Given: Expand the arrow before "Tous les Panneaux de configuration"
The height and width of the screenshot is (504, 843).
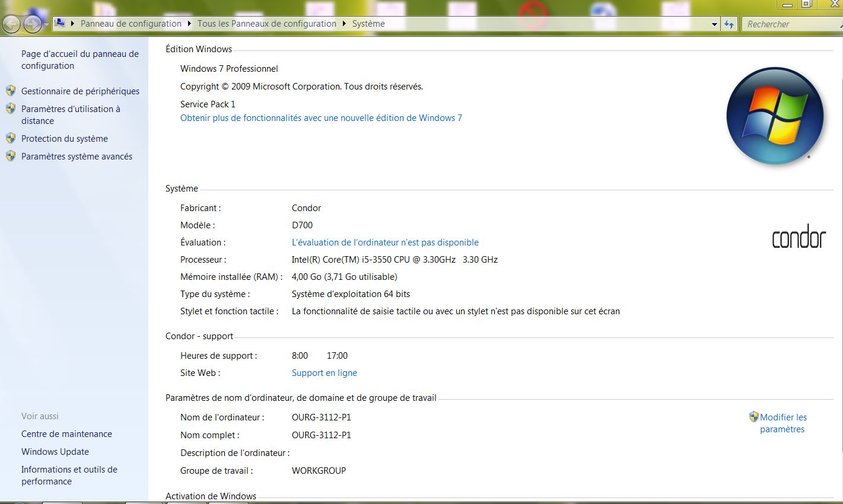Looking at the screenshot, I should pyautogui.click(x=190, y=24).
